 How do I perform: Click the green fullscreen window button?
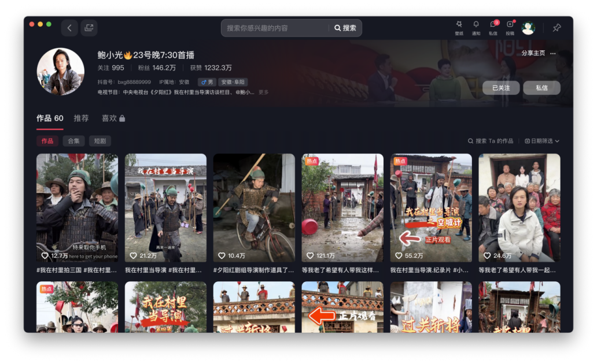[49, 24]
